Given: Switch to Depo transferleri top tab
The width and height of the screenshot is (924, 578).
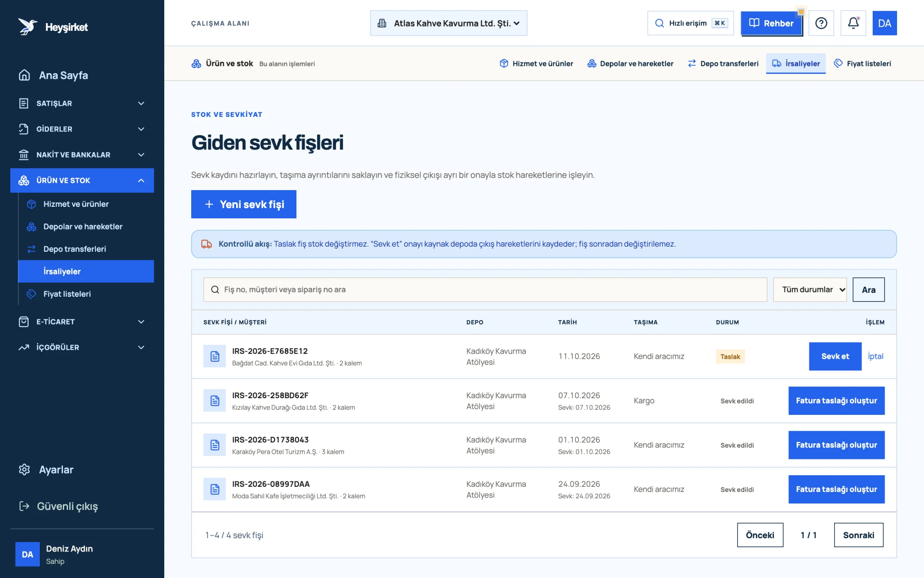Looking at the screenshot, I should 723,63.
